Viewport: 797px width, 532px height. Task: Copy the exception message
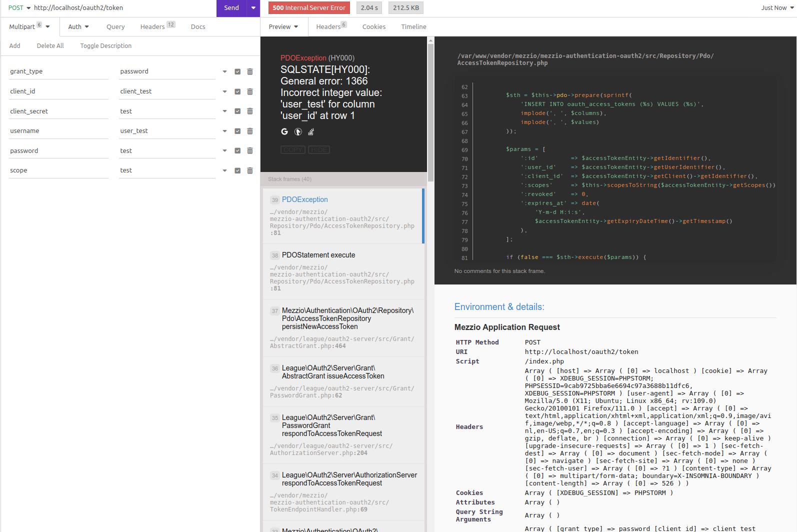[x=293, y=149]
